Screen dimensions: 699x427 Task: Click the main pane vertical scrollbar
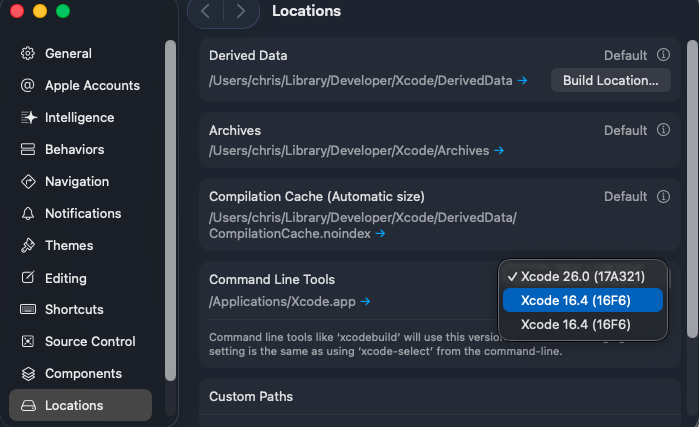click(692, 189)
